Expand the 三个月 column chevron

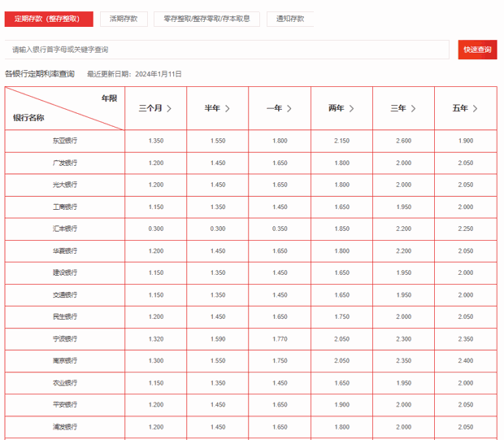click(x=169, y=108)
